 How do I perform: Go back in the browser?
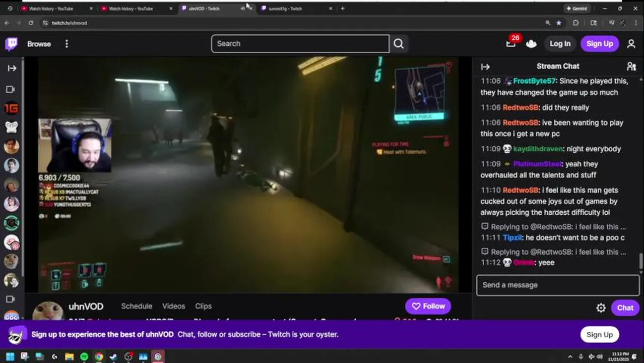(x=7, y=23)
